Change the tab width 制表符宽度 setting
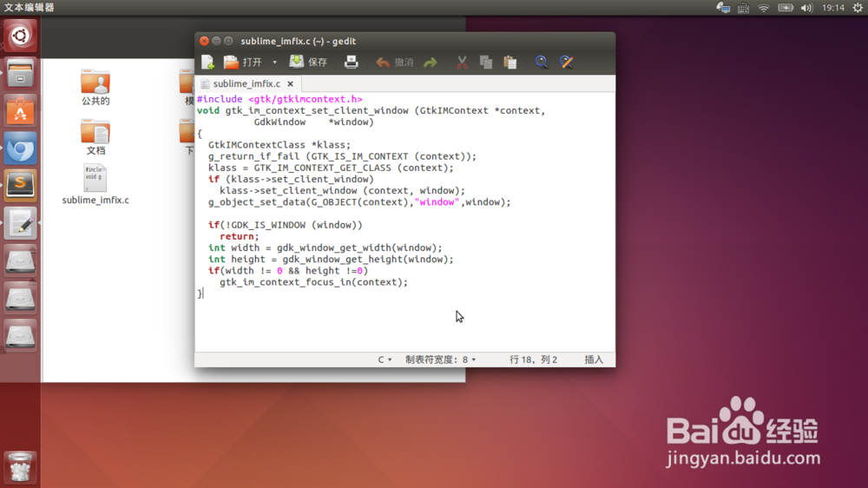This screenshot has height=488, width=868. pos(440,359)
